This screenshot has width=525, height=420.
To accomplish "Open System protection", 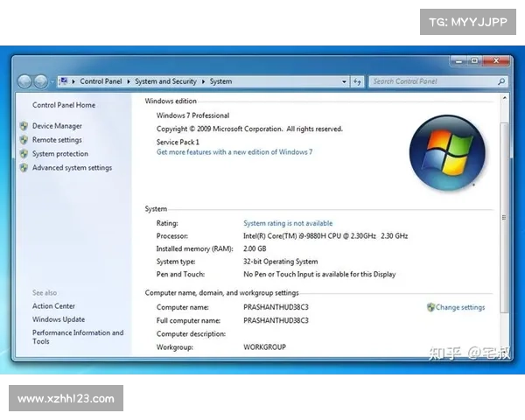I will click(60, 154).
